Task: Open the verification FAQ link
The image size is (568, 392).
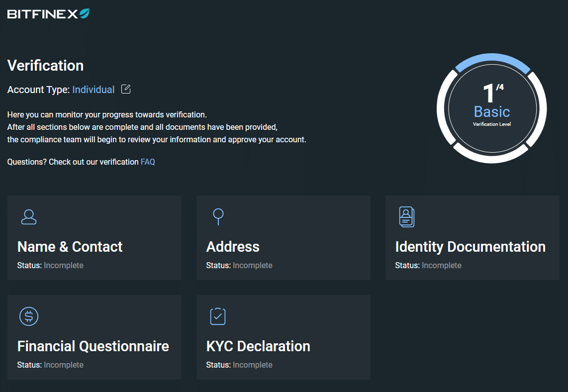Action: click(x=148, y=162)
